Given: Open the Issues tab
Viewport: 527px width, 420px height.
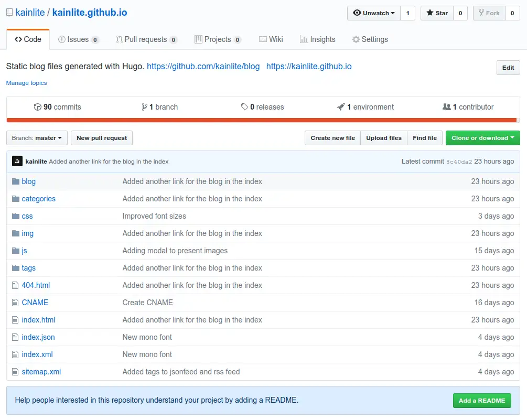Looking at the screenshot, I should click(78, 39).
